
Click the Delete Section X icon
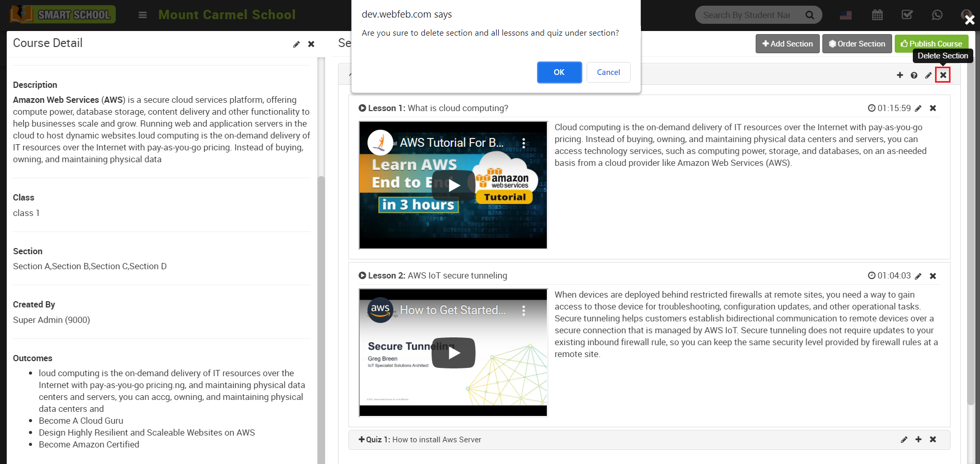[x=943, y=75]
